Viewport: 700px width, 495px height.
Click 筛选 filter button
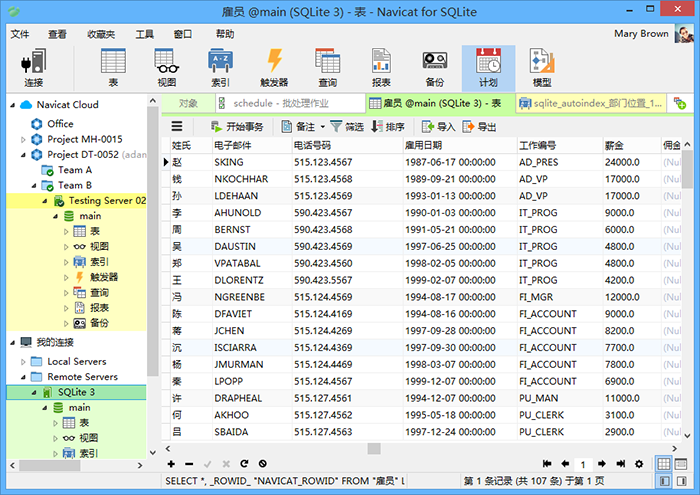[347, 127]
